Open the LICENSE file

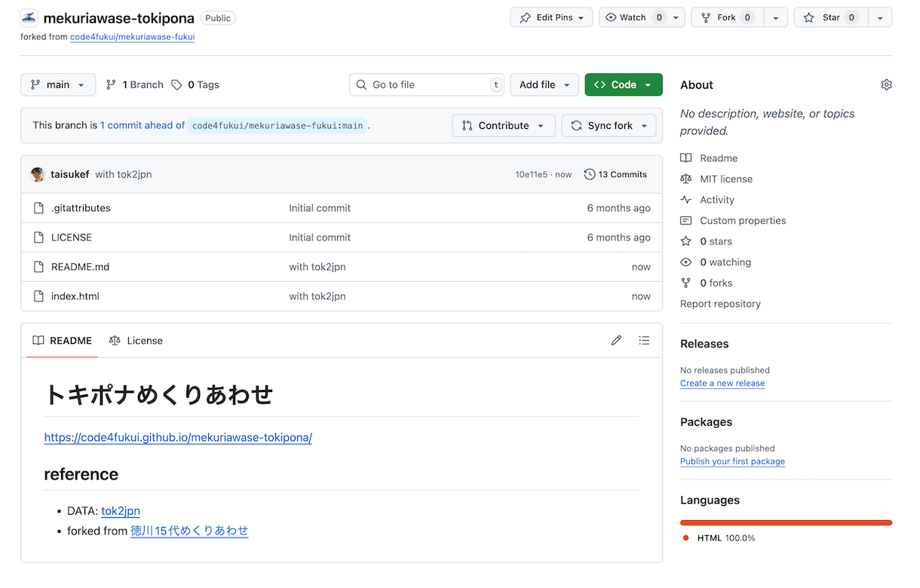click(x=72, y=237)
